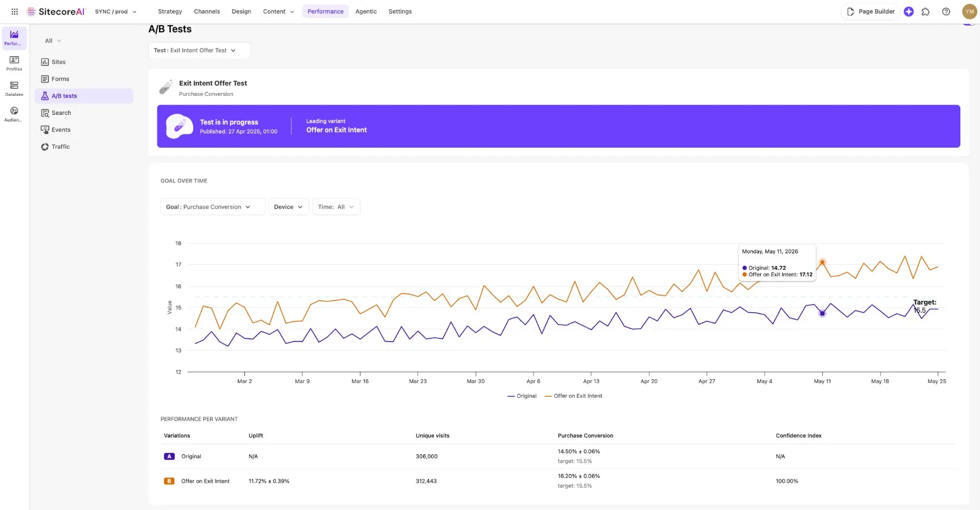
Task: Open Traffic in the sidebar
Action: (84, 147)
